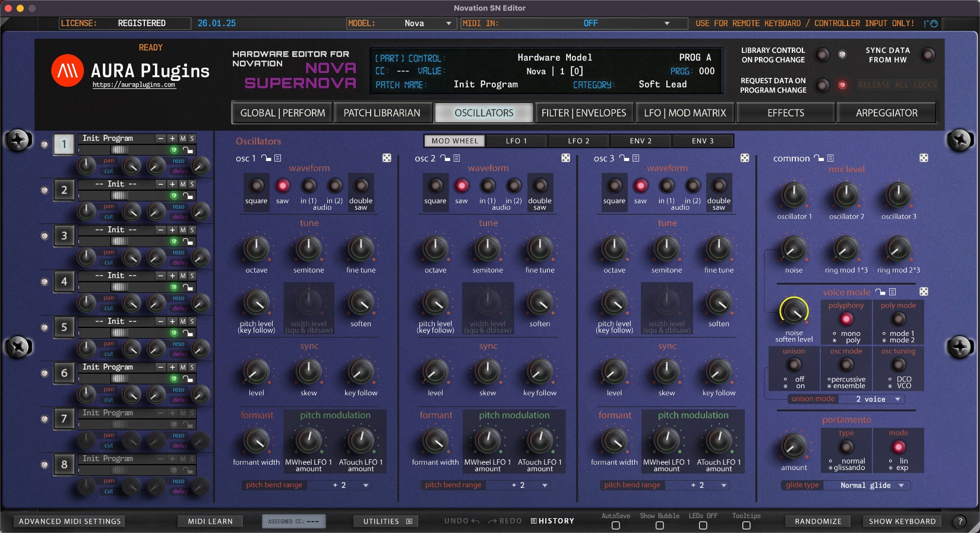The height and width of the screenshot is (533, 980).
Task: Randomize osc 1 with its dice icon
Action: [x=387, y=158]
